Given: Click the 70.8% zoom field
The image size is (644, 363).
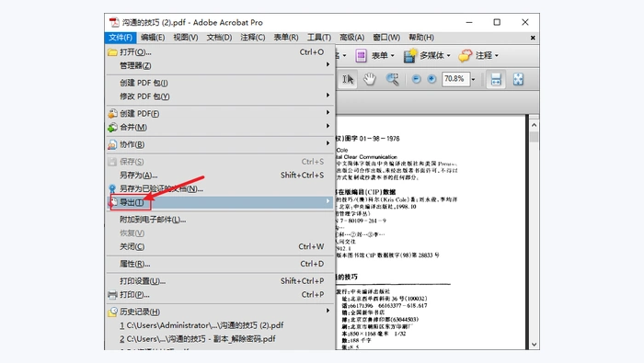Looking at the screenshot, I should coord(455,79).
